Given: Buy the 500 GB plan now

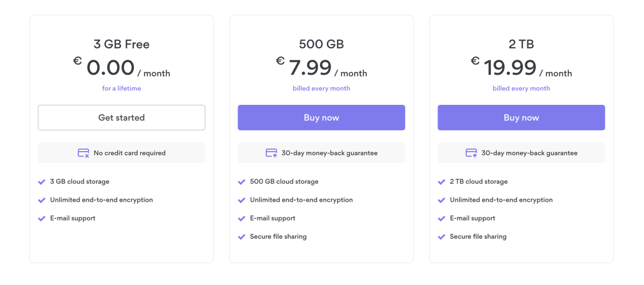Looking at the screenshot, I should 321,118.
